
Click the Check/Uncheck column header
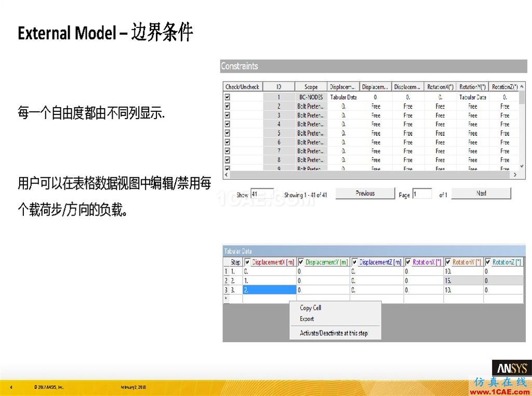[x=242, y=87]
